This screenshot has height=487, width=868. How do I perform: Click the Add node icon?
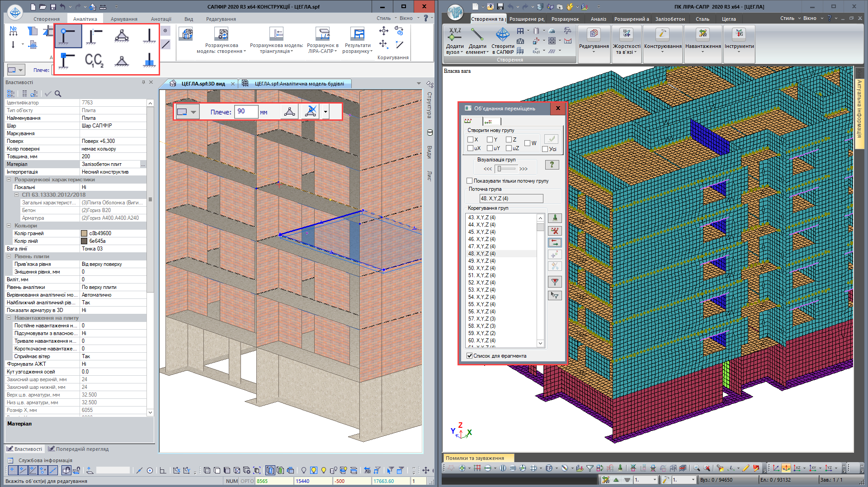coord(455,34)
